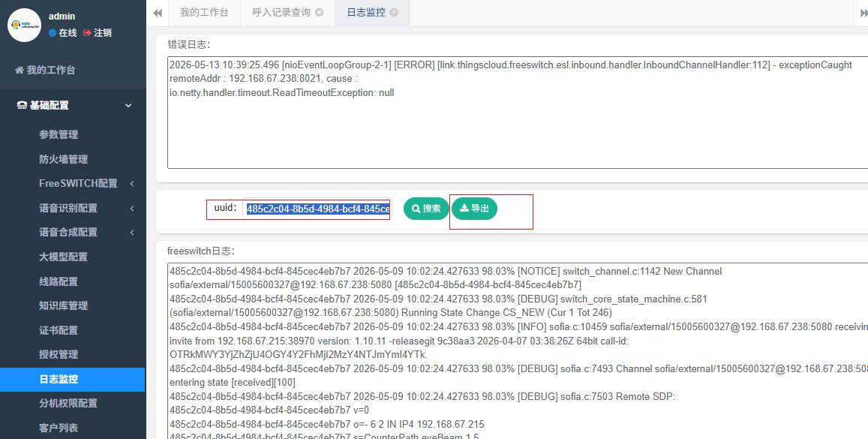The width and height of the screenshot is (868, 439).
Task: Click the uuid input field
Action: coord(318,209)
